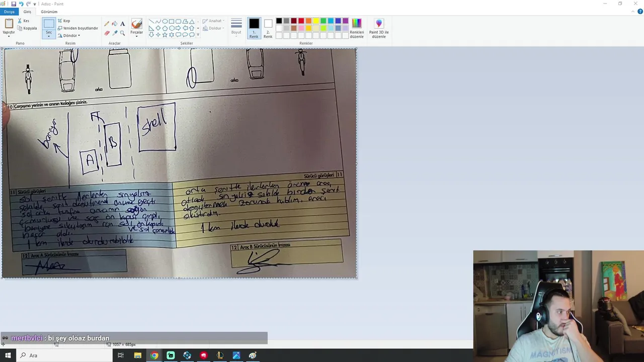
Task: Open League of Legends taskbar icon
Action: click(220, 355)
